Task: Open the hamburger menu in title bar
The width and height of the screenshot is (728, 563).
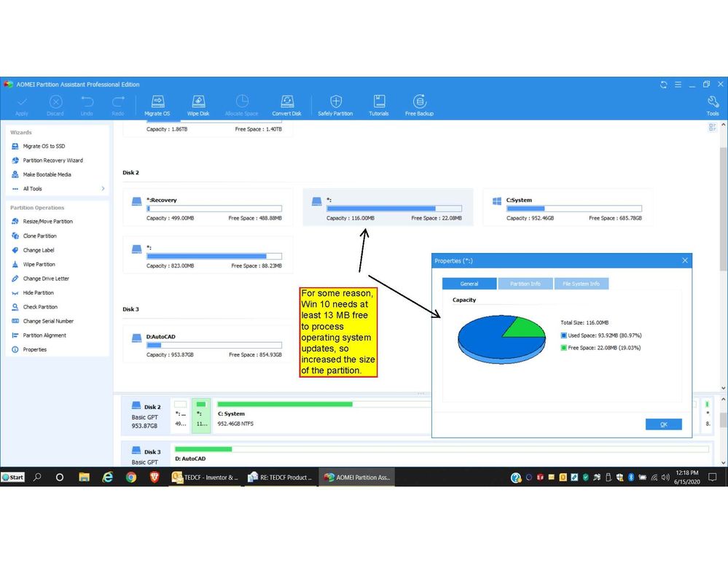Action: point(678,85)
